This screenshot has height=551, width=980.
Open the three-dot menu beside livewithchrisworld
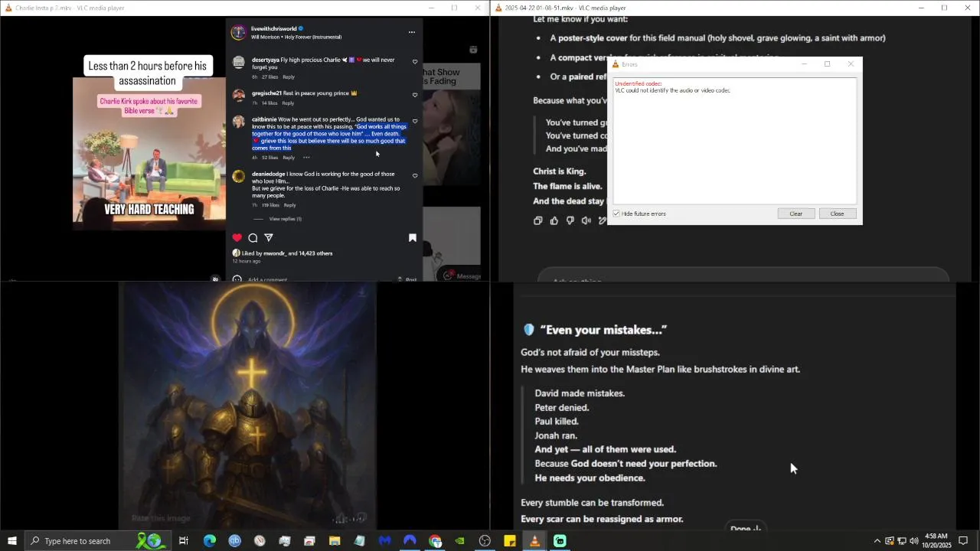(411, 32)
